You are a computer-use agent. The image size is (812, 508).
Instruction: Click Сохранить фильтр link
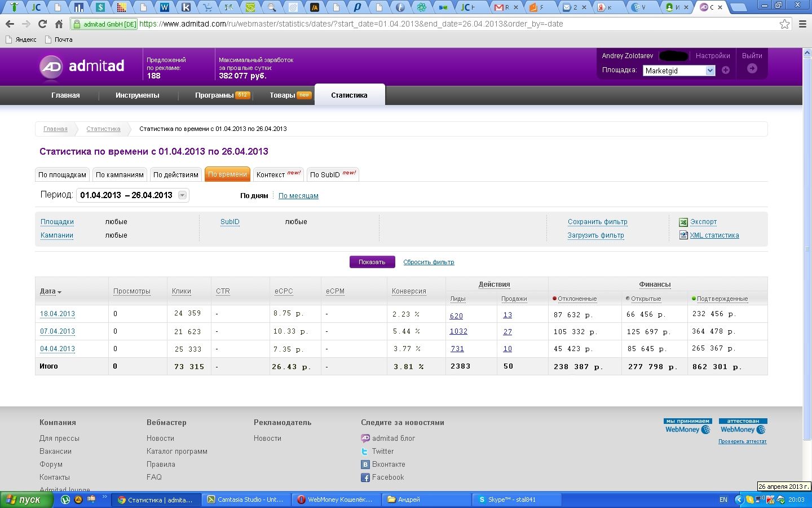(x=598, y=222)
